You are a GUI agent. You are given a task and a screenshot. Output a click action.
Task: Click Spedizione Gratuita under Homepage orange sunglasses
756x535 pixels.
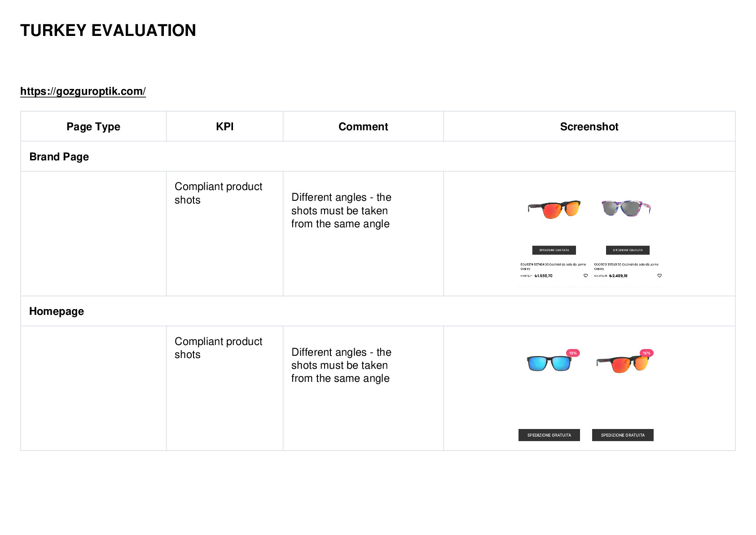click(x=623, y=435)
